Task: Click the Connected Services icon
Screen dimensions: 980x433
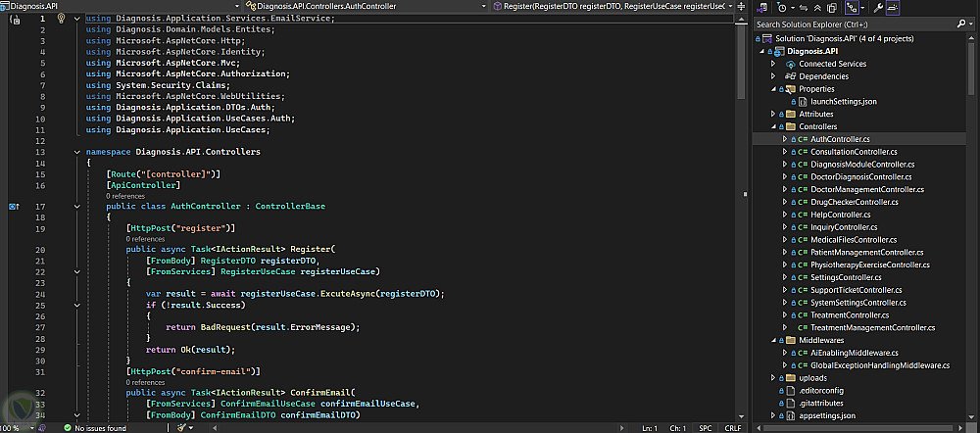Action: point(791,64)
